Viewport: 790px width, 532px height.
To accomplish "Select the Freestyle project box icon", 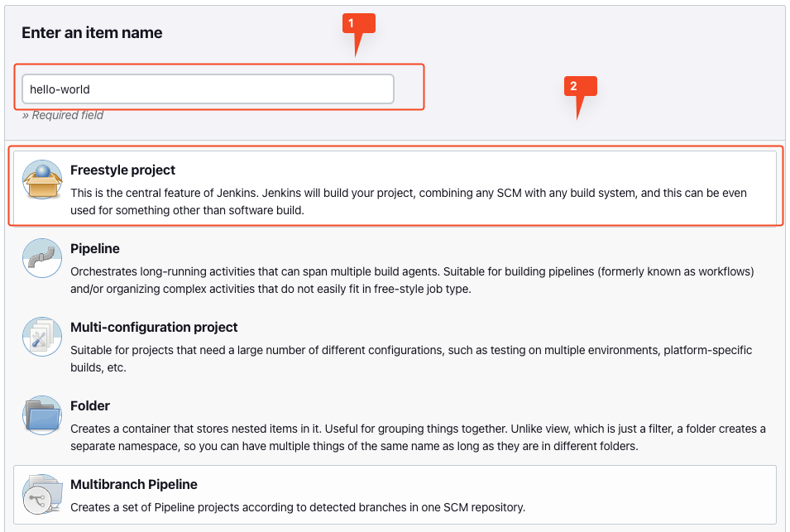I will point(42,180).
